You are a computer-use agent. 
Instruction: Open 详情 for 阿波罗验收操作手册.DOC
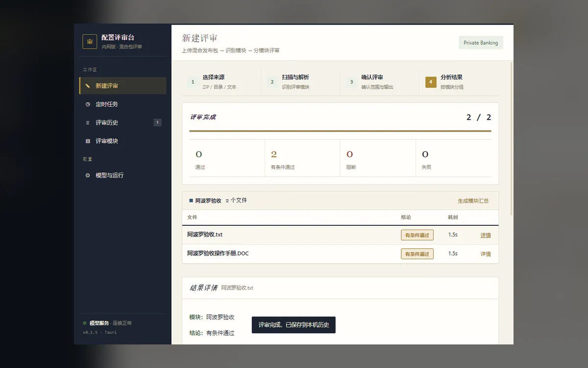click(x=486, y=254)
